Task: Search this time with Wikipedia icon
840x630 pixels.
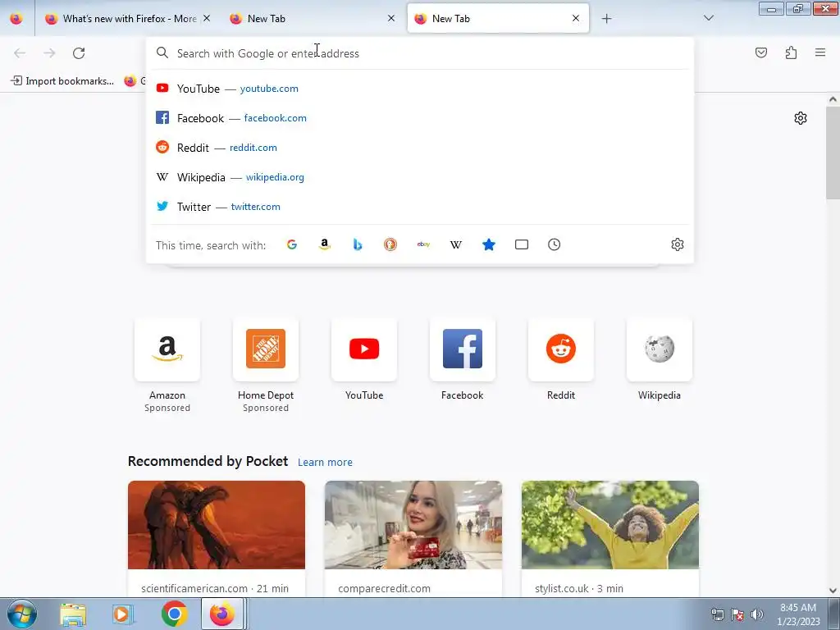Action: (456, 244)
